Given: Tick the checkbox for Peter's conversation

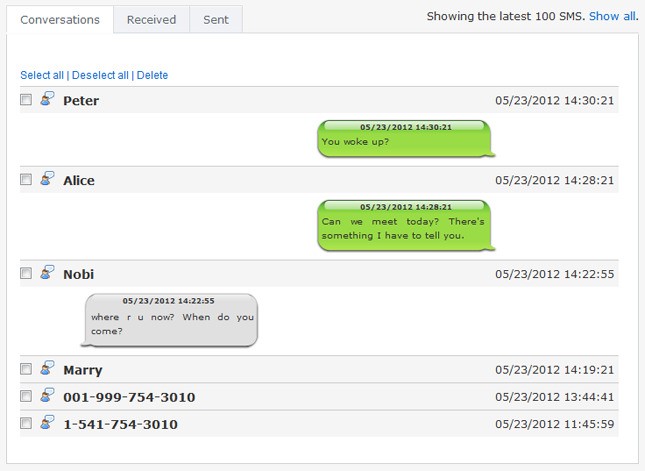Looking at the screenshot, I should (x=26, y=100).
